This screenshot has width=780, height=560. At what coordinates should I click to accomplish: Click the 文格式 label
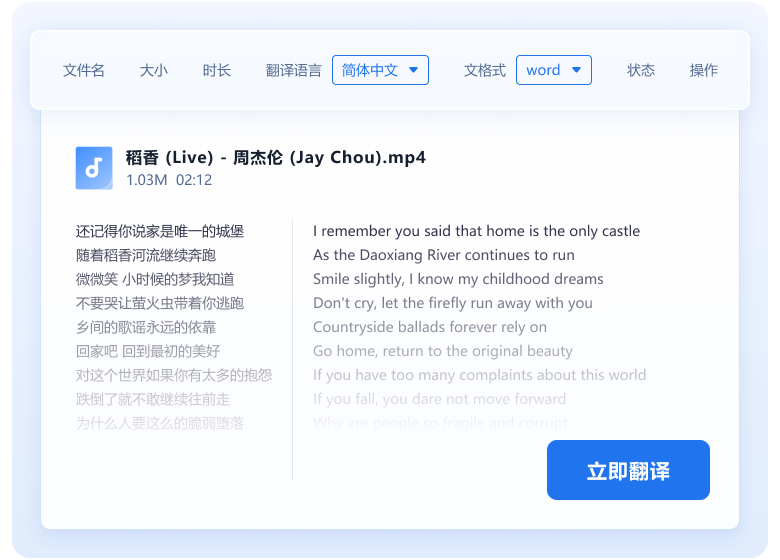[x=485, y=70]
